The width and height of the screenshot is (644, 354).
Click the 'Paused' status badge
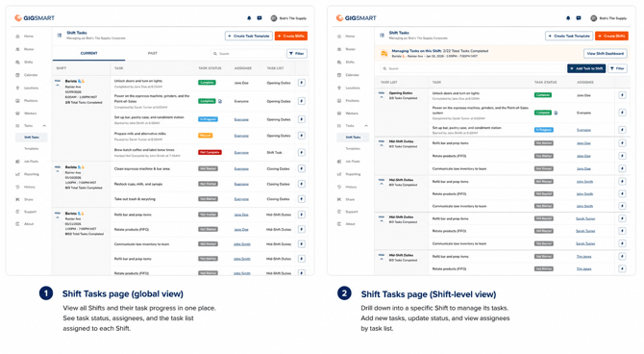coord(206,136)
